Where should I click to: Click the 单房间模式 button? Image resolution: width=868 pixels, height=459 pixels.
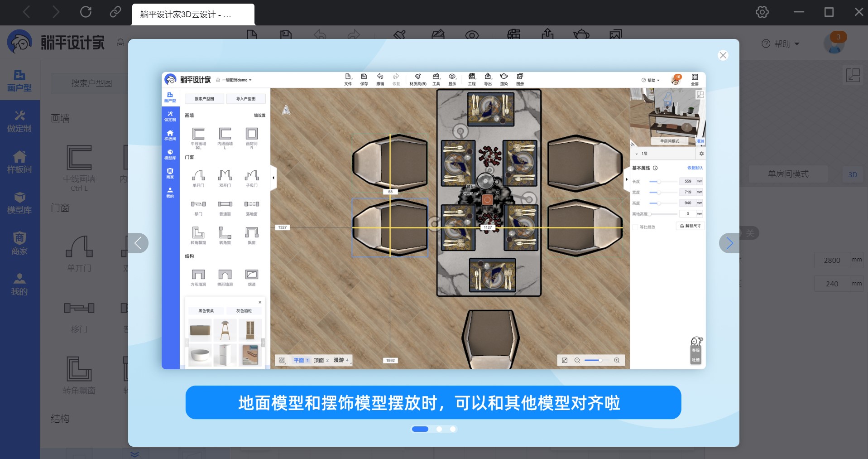788,174
